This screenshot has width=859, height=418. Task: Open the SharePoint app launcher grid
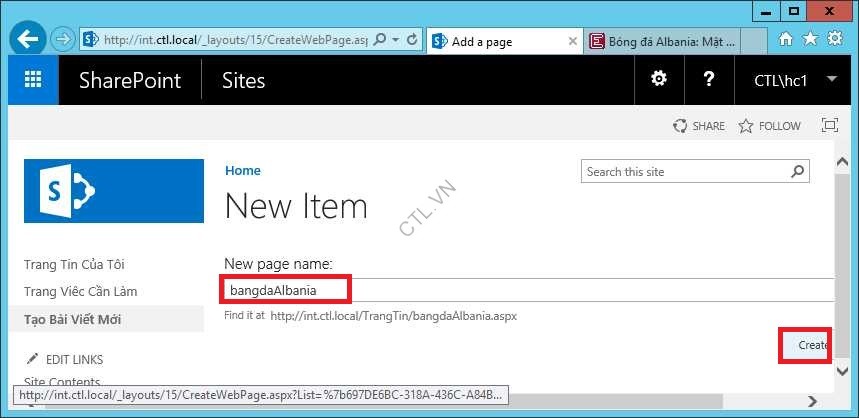tap(33, 80)
